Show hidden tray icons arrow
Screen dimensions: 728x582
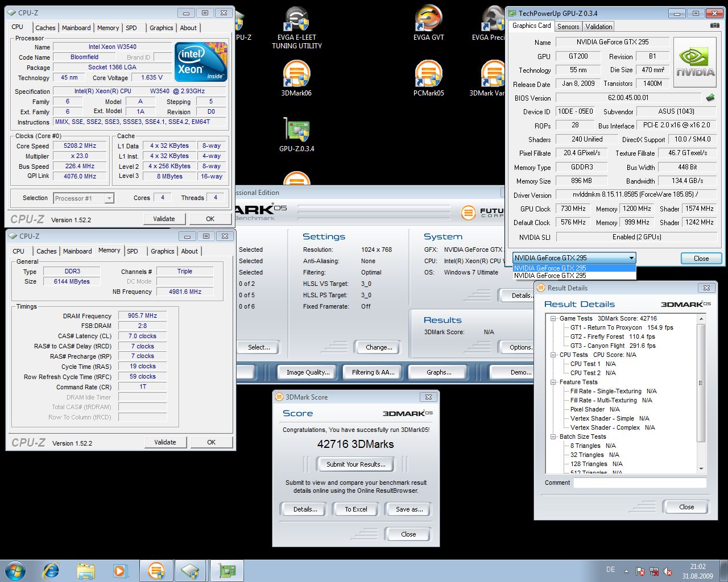coord(626,572)
